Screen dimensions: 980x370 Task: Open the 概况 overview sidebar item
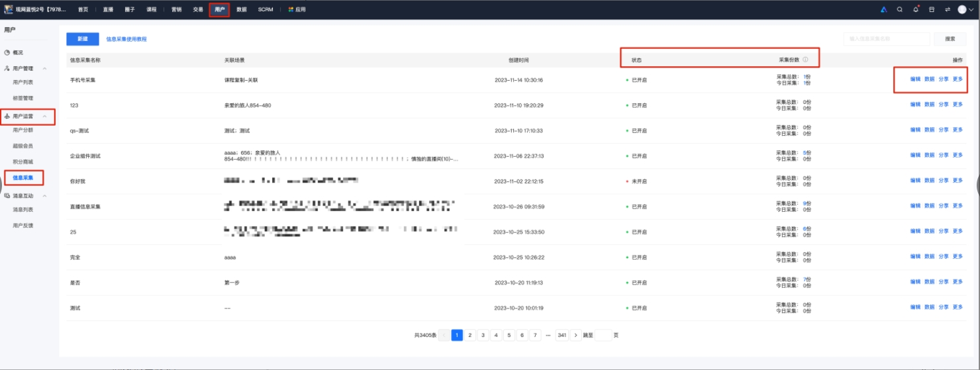point(18,52)
